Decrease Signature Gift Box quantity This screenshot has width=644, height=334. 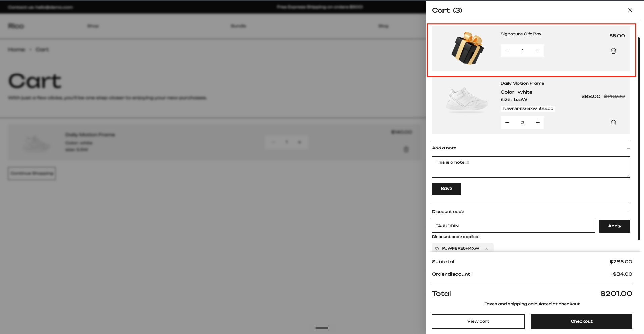[507, 51]
